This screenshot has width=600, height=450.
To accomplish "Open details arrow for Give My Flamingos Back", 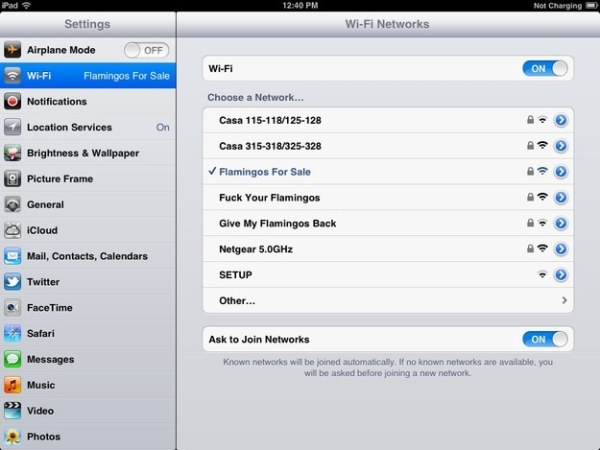I will tap(561, 223).
